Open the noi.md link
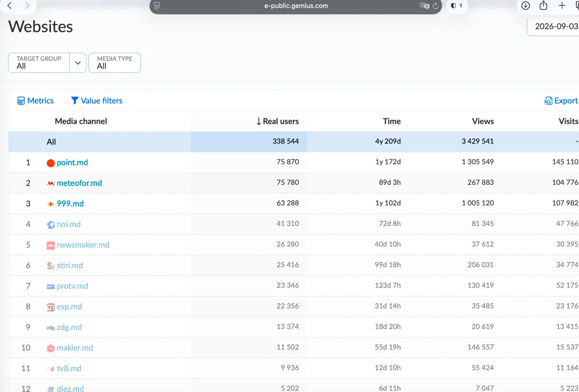This screenshot has height=392, width=579. point(69,224)
